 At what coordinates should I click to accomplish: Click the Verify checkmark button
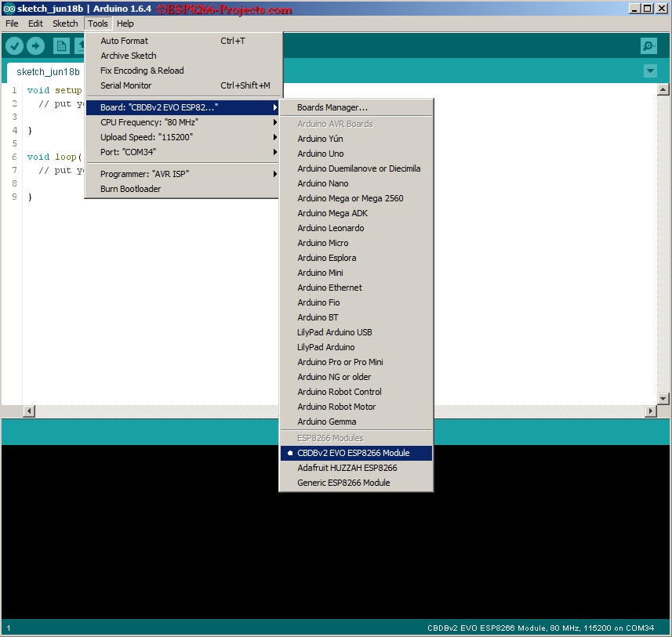[x=14, y=46]
